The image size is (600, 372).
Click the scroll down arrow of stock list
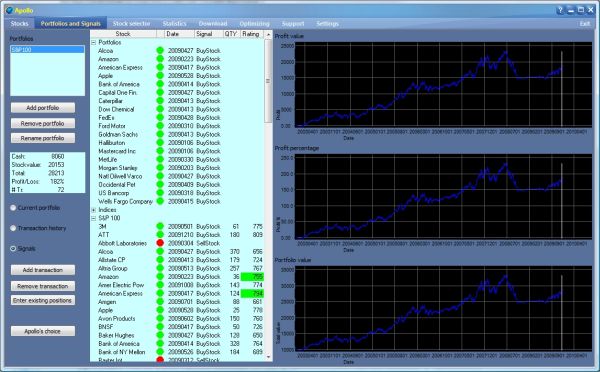pos(268,357)
